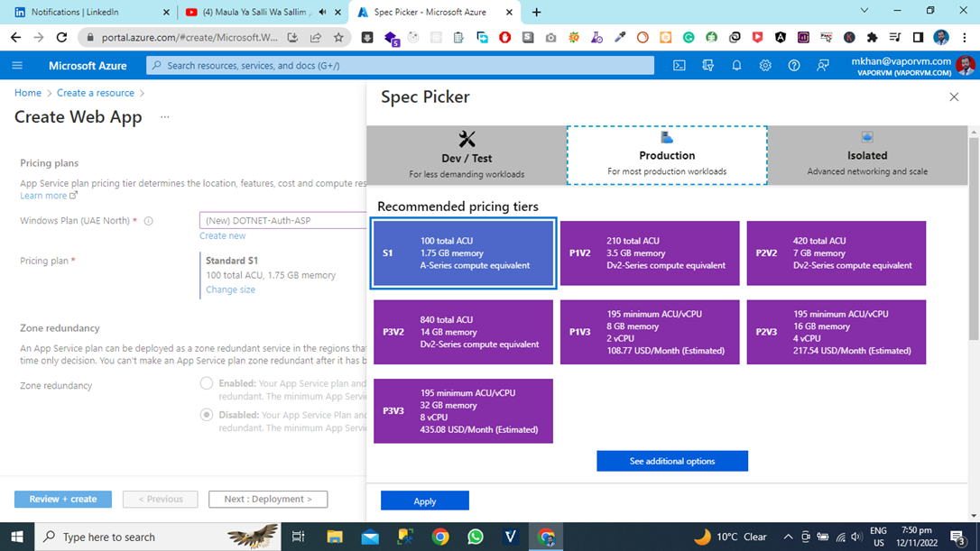This screenshot has width=980, height=551.
Task: Select the Disabled zone redundancy option
Action: (208, 415)
